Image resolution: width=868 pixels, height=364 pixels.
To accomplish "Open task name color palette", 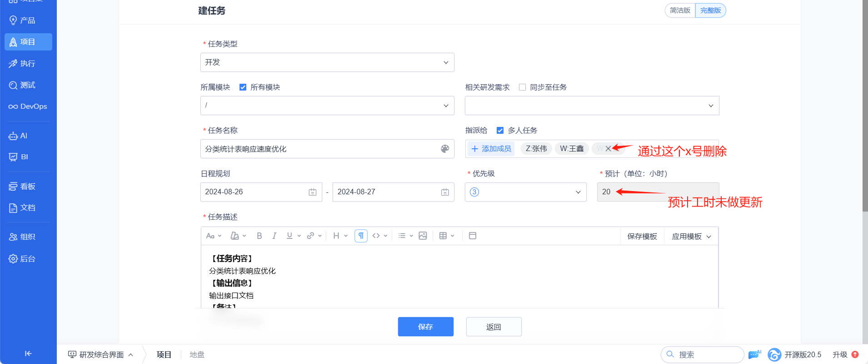I will tap(445, 149).
